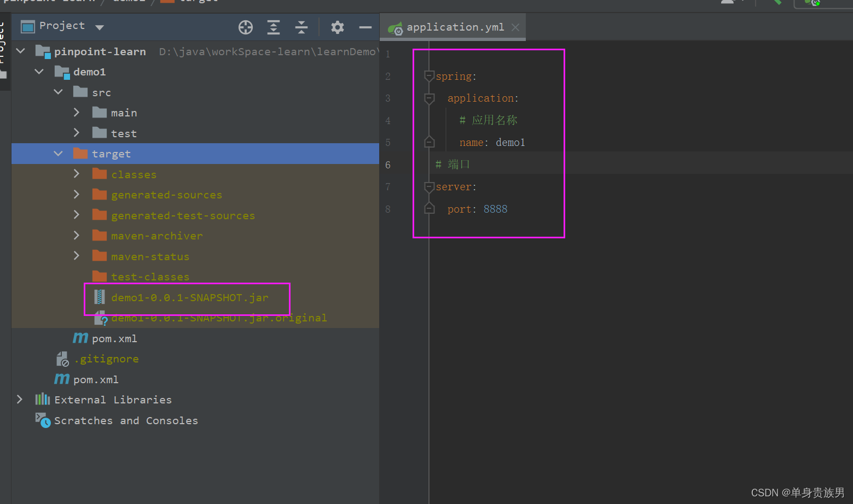This screenshot has width=853, height=504.
Task: Select Scratches and Consoles label
Action: coord(126,420)
